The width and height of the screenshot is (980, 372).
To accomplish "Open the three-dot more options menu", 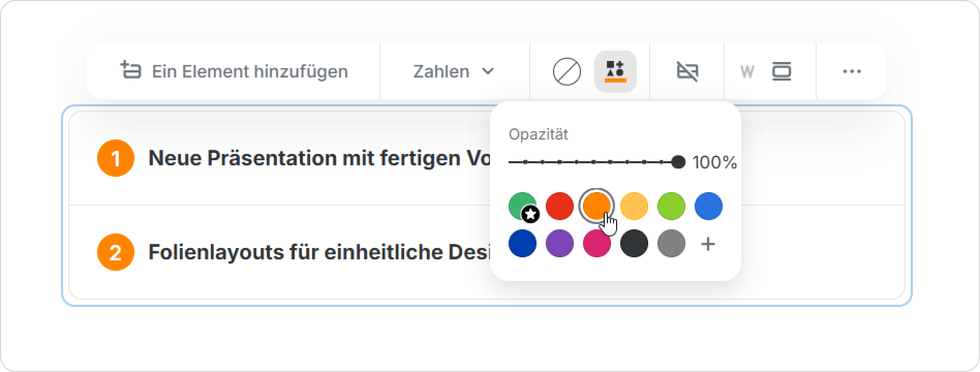I will coord(851,71).
